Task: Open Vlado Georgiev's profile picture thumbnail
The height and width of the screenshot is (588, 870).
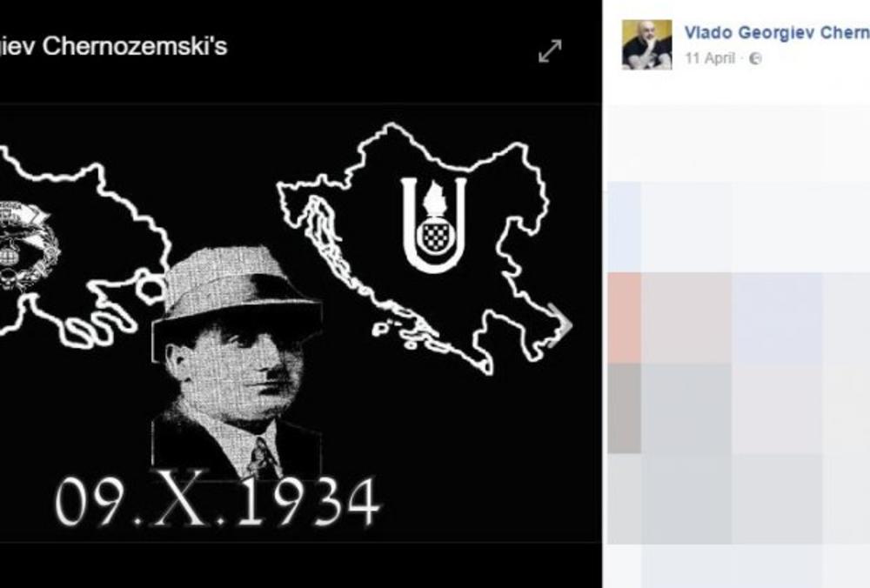Action: pos(646,44)
